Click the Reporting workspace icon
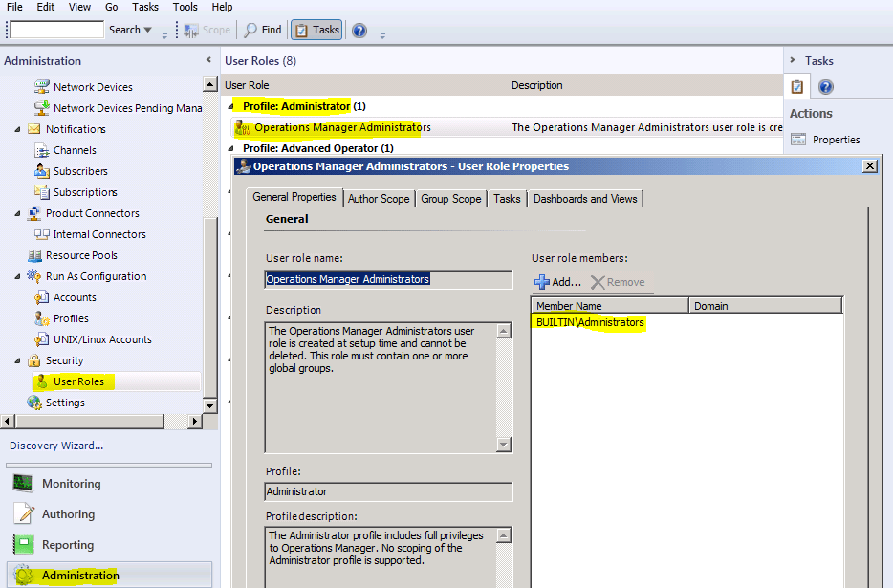 pyautogui.click(x=23, y=545)
